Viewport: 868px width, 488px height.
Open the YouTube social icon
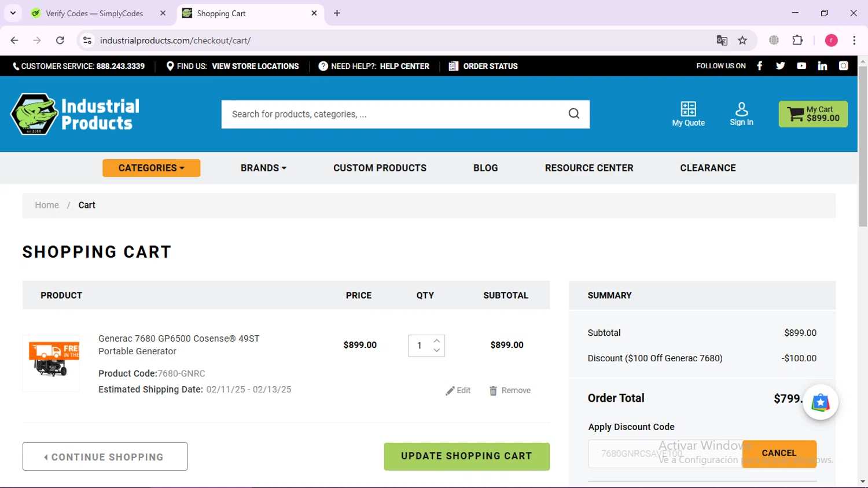coord(801,66)
